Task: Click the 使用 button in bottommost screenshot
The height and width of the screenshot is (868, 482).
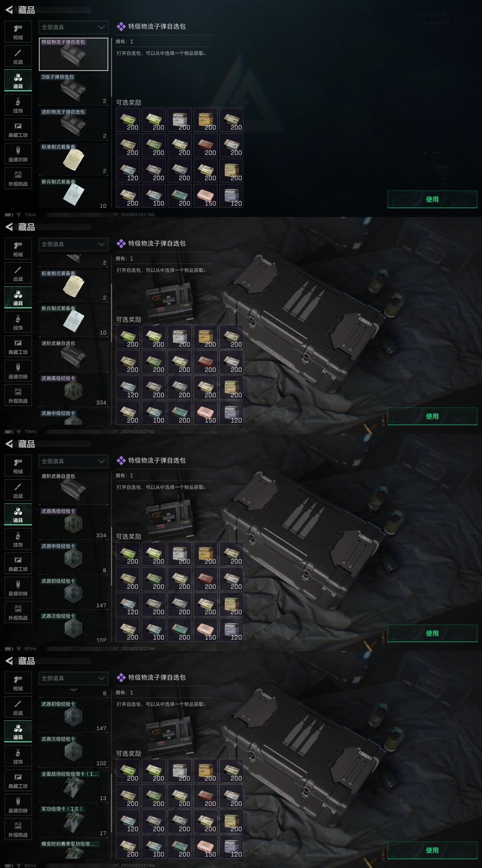Action: pyautogui.click(x=432, y=850)
